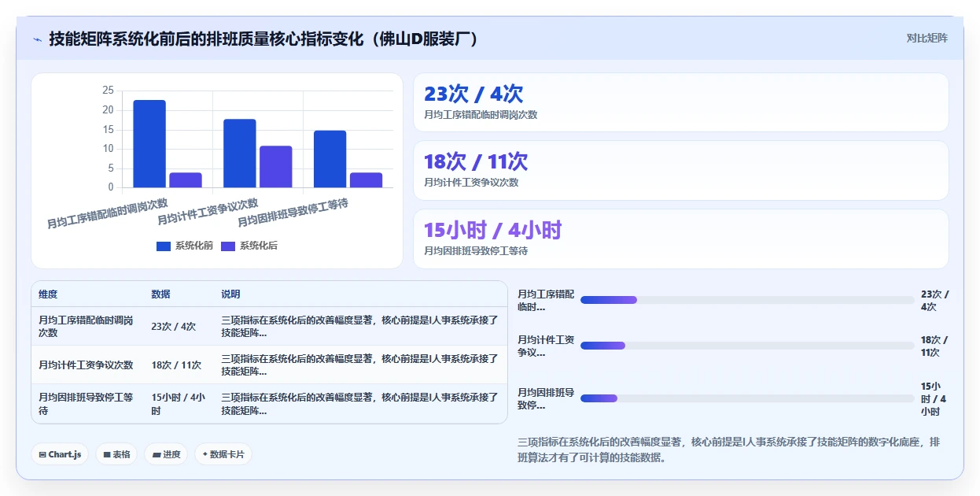
Task: Click the 18次 / 11次 value beside the progress bar
Action: coord(935,346)
